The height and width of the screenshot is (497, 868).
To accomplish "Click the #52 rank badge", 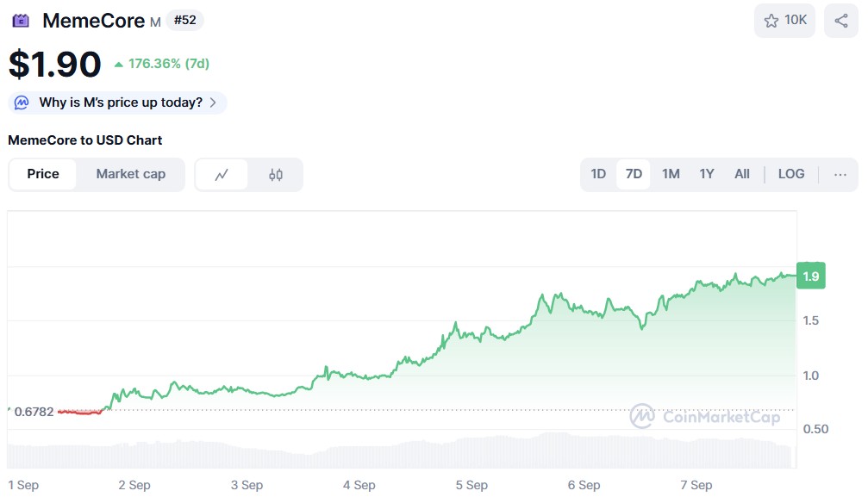I will tap(184, 20).
